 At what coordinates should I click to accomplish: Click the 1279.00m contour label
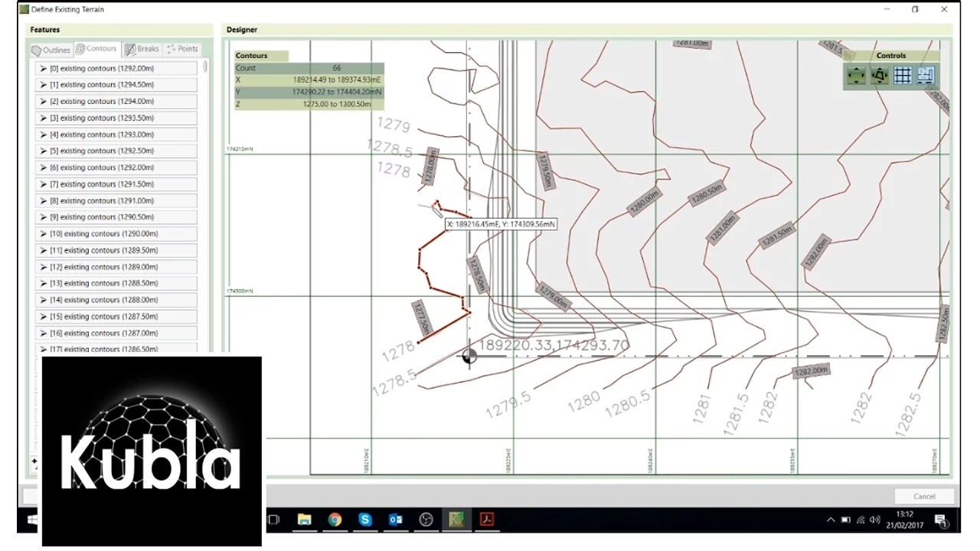tap(554, 296)
